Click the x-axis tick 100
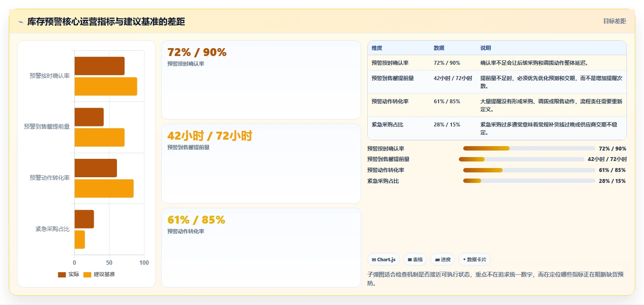Screen dimensions: 644x305 (144, 263)
